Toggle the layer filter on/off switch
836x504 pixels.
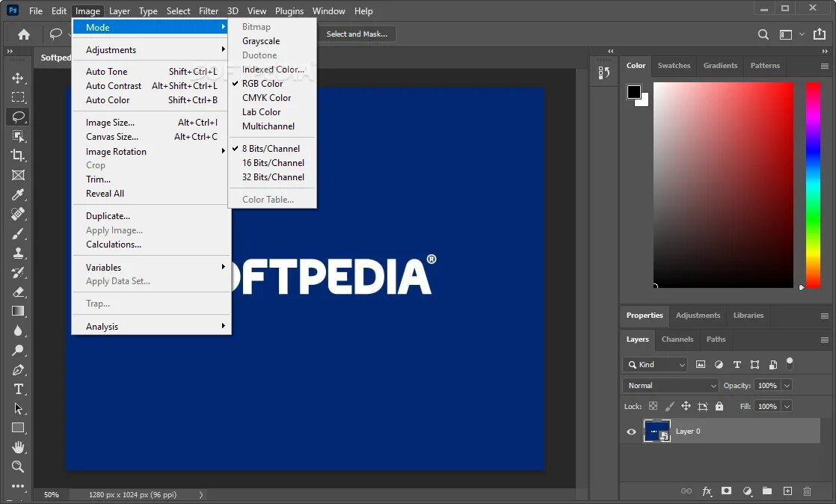point(790,363)
